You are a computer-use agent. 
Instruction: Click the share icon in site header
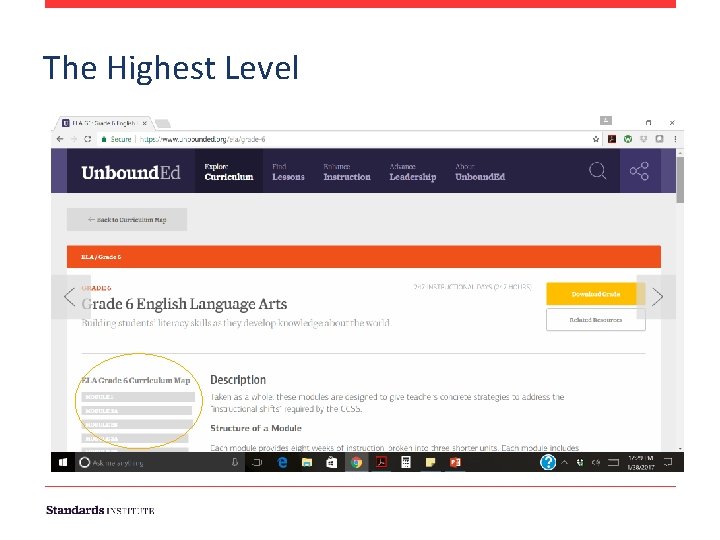[x=639, y=171]
